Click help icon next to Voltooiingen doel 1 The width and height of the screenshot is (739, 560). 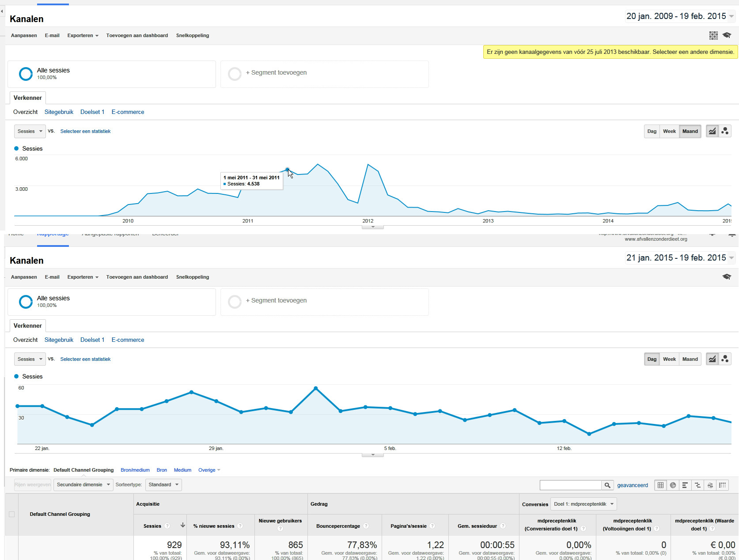point(656,529)
